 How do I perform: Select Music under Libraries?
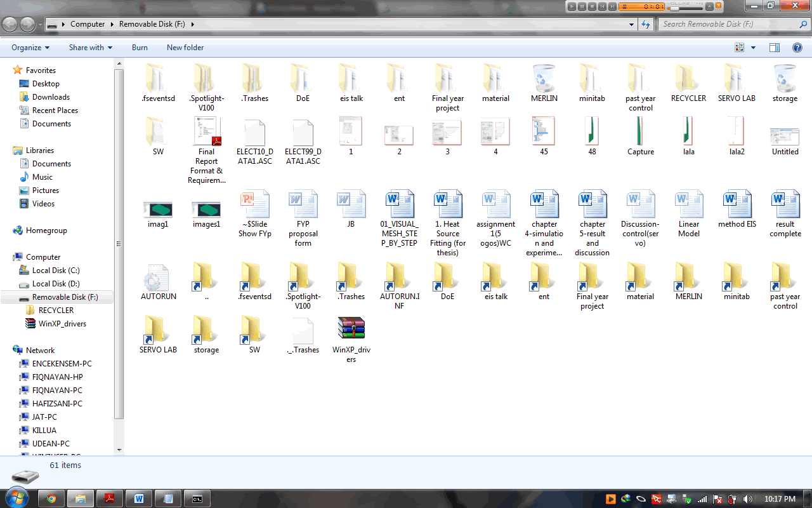point(43,177)
